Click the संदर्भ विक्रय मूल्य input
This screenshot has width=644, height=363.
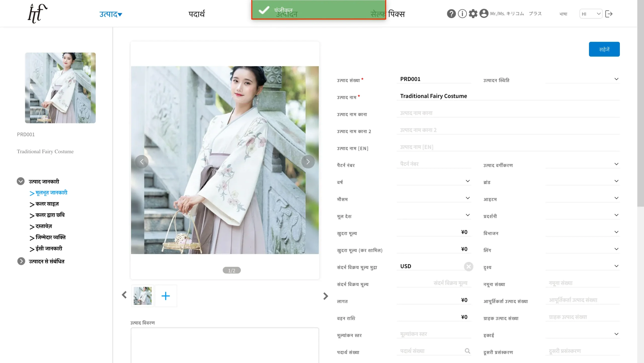coord(434,283)
